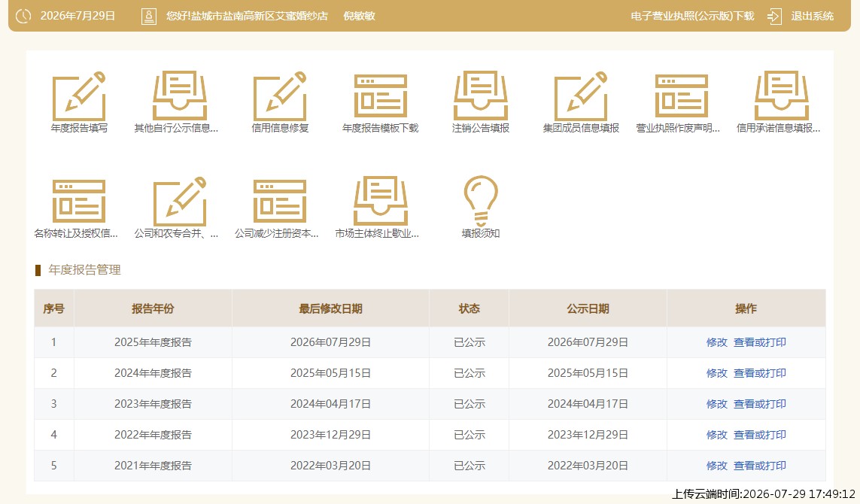Click 查看或打印 for the 2024年年度报告 row
860x504 pixels.
760,373
